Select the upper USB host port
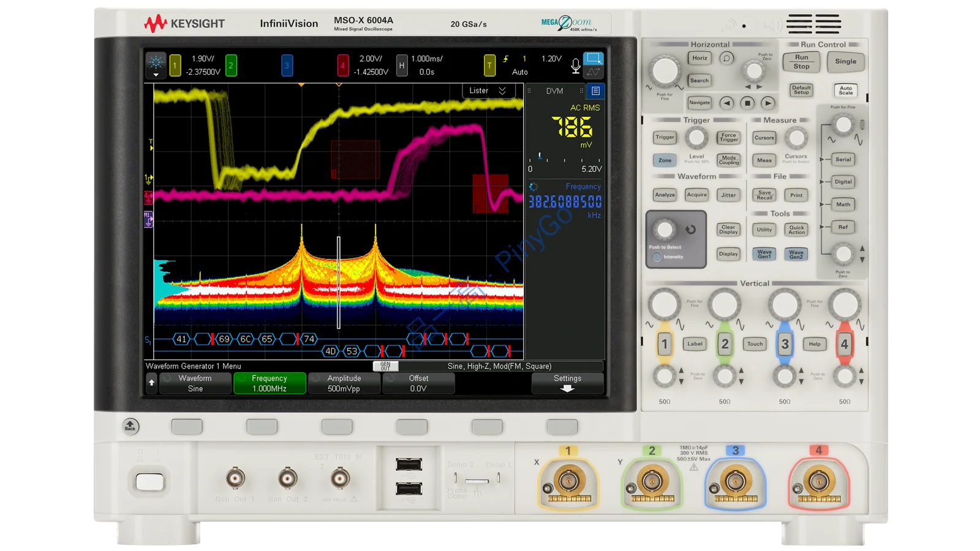The width and height of the screenshot is (980, 551). (409, 464)
